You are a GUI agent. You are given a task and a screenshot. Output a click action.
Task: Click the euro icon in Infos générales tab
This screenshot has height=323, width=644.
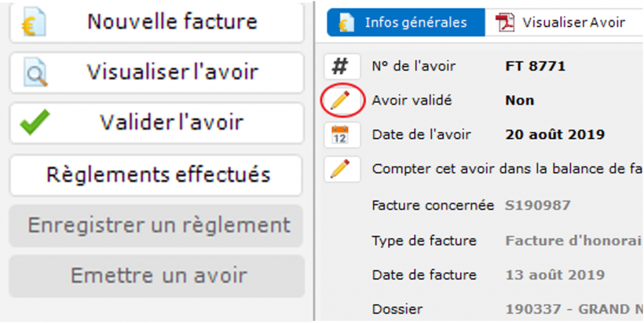click(x=347, y=23)
